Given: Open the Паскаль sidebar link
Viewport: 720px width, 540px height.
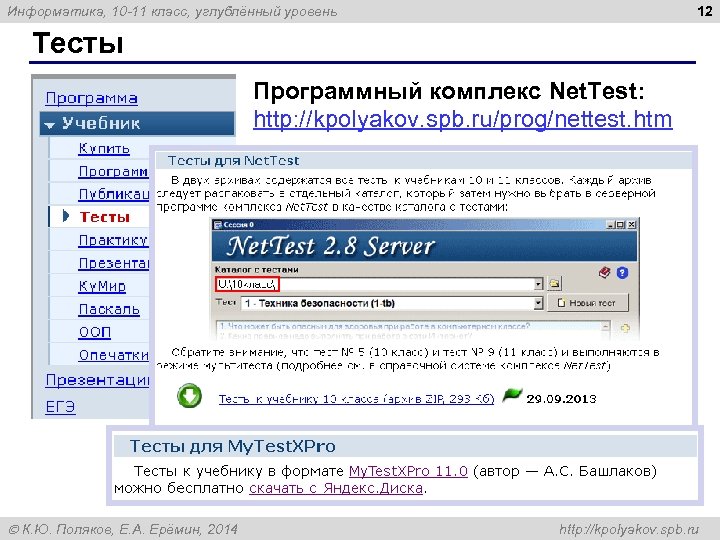Looking at the screenshot, I should [109, 309].
